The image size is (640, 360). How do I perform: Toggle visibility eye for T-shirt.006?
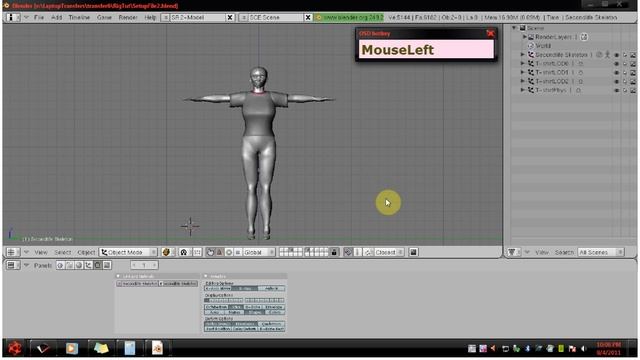click(x=617, y=64)
